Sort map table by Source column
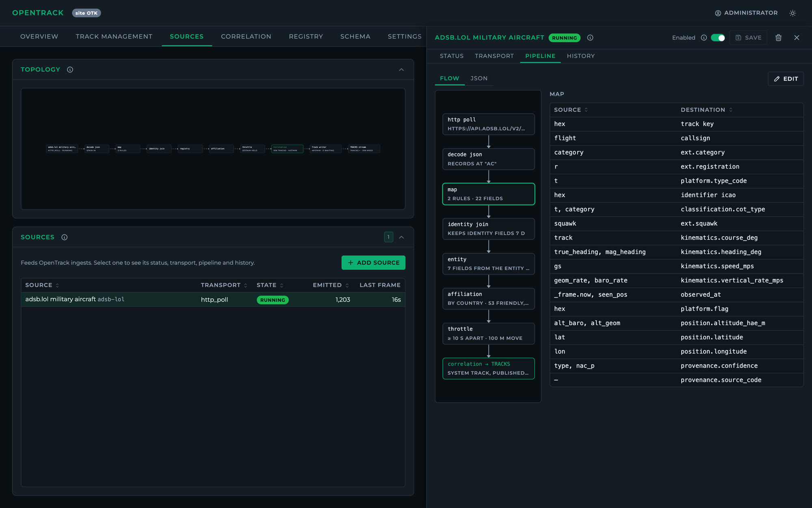 571,110
